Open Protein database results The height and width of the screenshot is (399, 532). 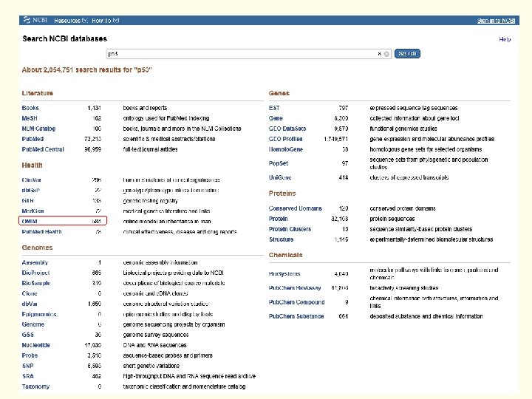pyautogui.click(x=279, y=219)
